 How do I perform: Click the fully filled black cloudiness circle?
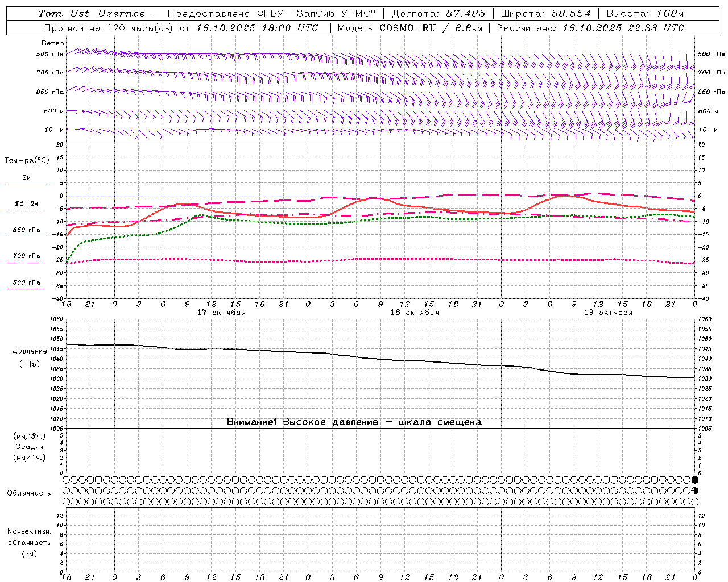694,480
